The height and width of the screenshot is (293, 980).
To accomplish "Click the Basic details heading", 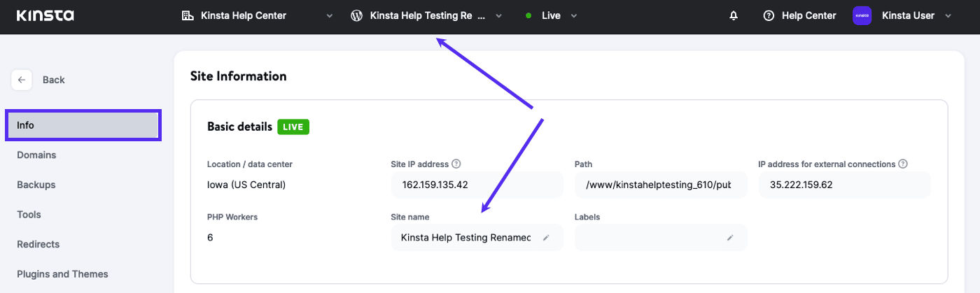I will pyautogui.click(x=239, y=127).
